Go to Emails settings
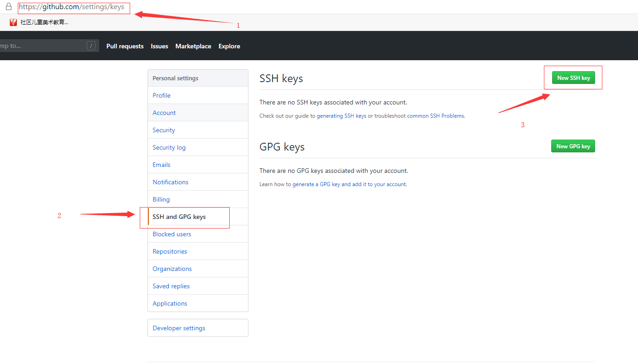The height and width of the screenshot is (364, 638). coord(198,165)
